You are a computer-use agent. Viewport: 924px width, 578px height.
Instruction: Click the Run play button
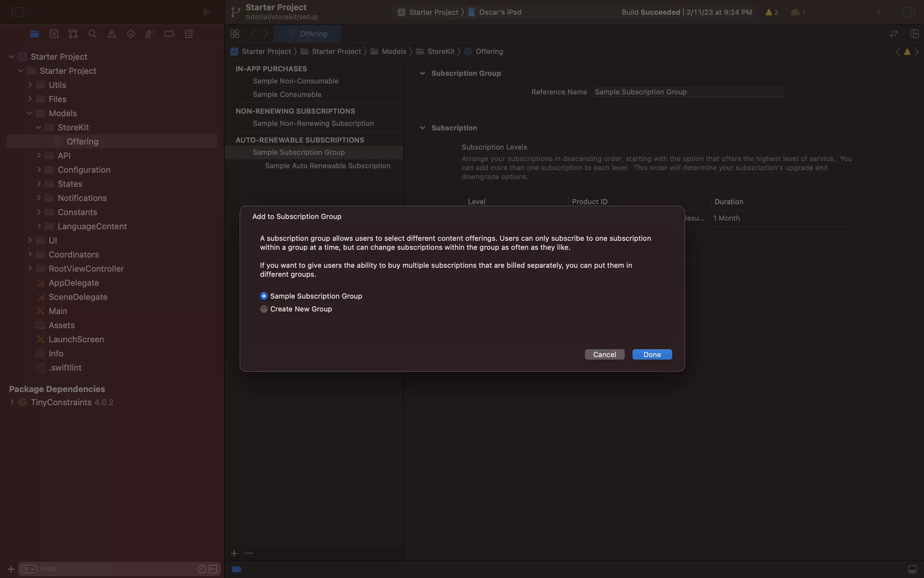207,12
